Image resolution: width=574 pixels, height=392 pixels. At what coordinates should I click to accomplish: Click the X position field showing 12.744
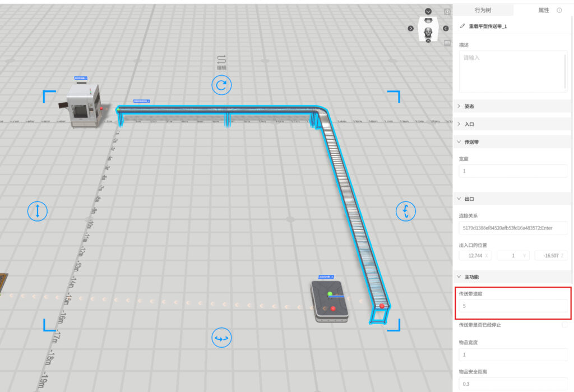475,256
